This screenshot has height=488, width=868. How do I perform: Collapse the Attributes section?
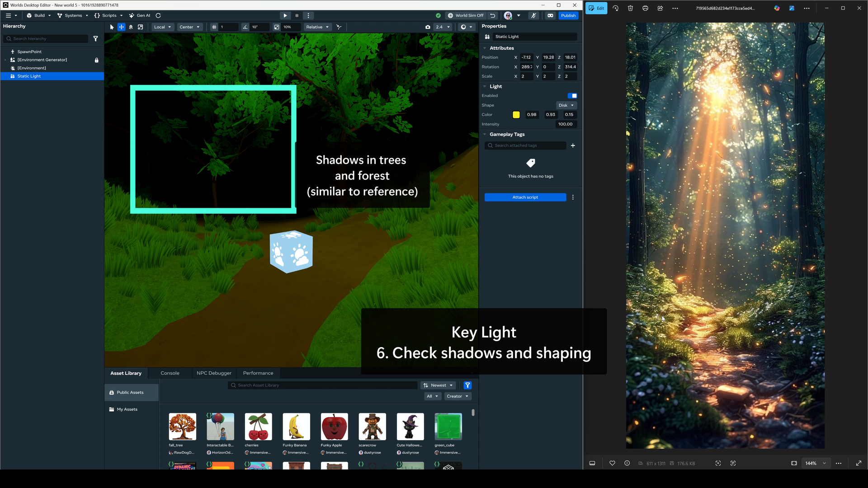tap(485, 48)
